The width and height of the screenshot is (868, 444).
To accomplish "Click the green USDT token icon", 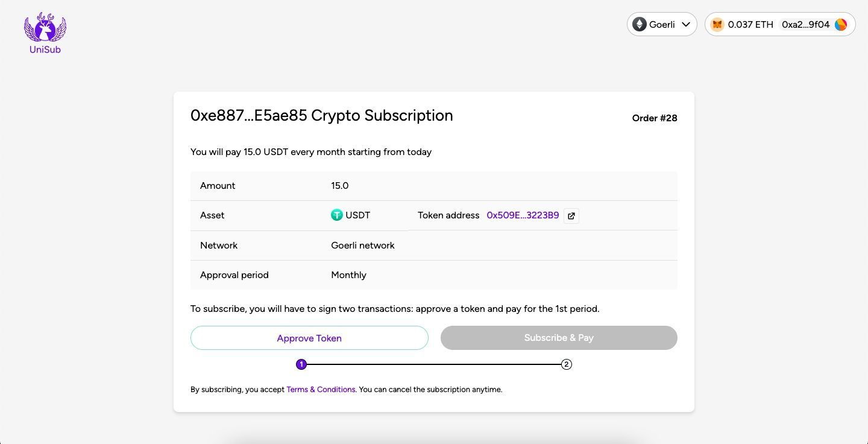I will tap(337, 215).
